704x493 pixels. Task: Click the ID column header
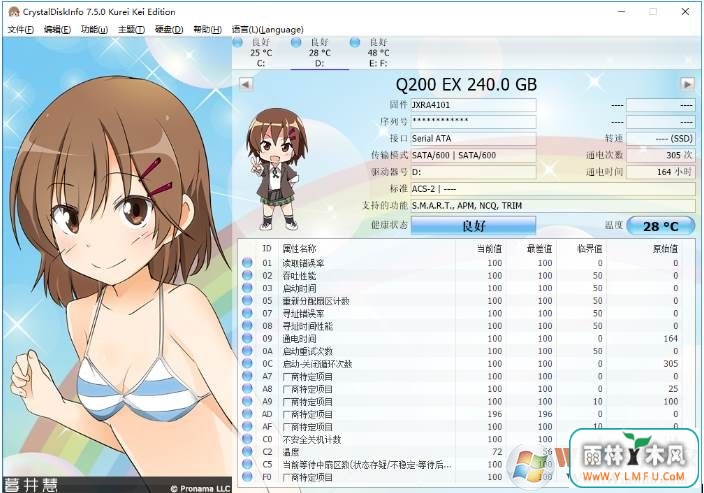(x=267, y=248)
